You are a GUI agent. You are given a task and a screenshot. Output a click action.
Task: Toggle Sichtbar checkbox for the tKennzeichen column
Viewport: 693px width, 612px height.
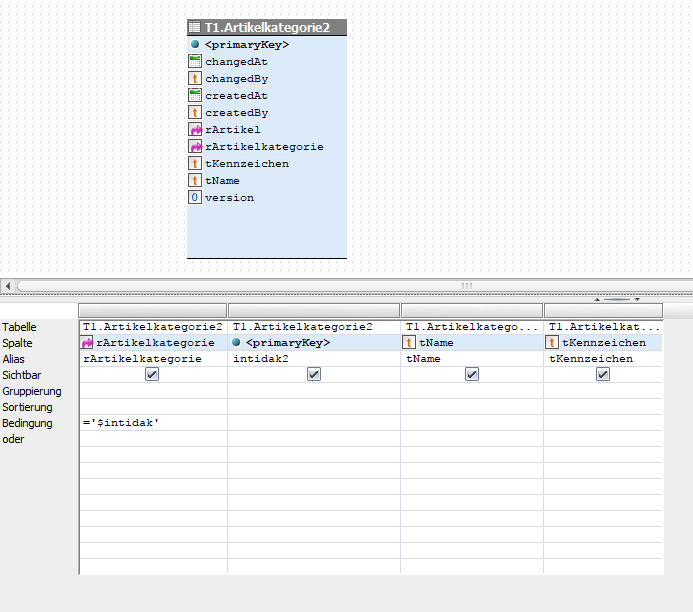pos(603,374)
